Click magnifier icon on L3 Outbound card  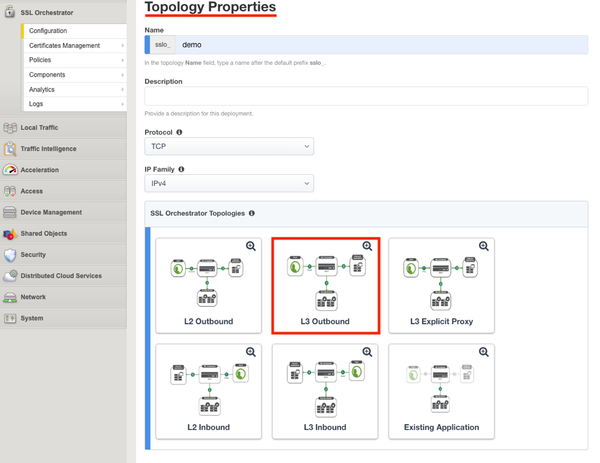pyautogui.click(x=367, y=246)
